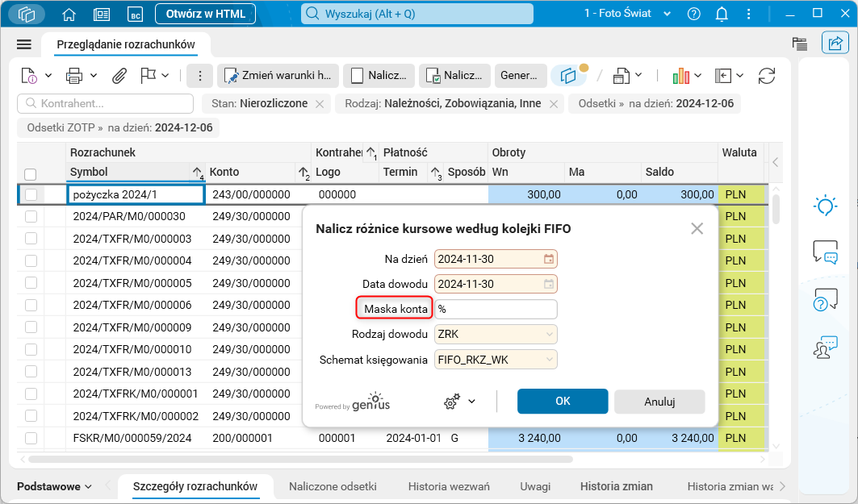Click the windows stack icon in title bar

coord(27,15)
